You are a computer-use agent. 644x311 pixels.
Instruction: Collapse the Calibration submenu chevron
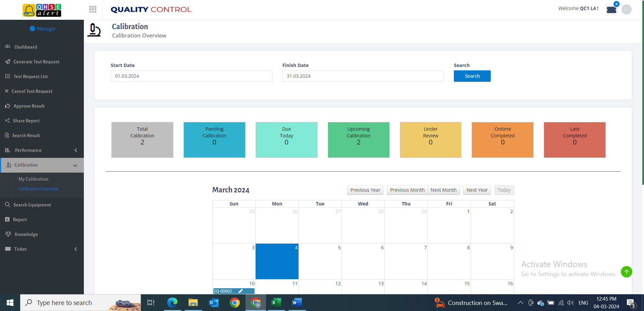pos(75,165)
